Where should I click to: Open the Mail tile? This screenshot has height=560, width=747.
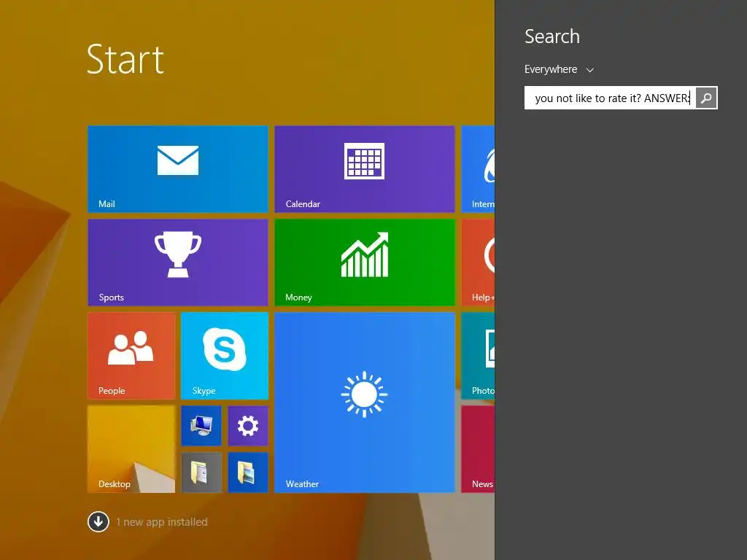click(x=178, y=169)
